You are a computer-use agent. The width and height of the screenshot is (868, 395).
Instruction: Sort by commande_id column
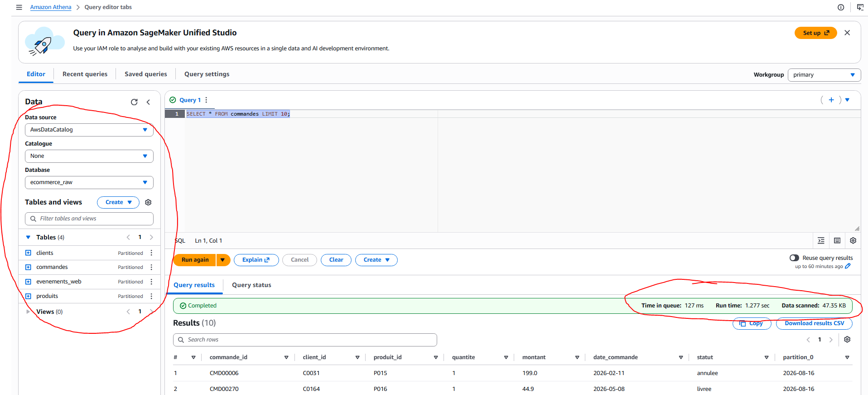286,357
